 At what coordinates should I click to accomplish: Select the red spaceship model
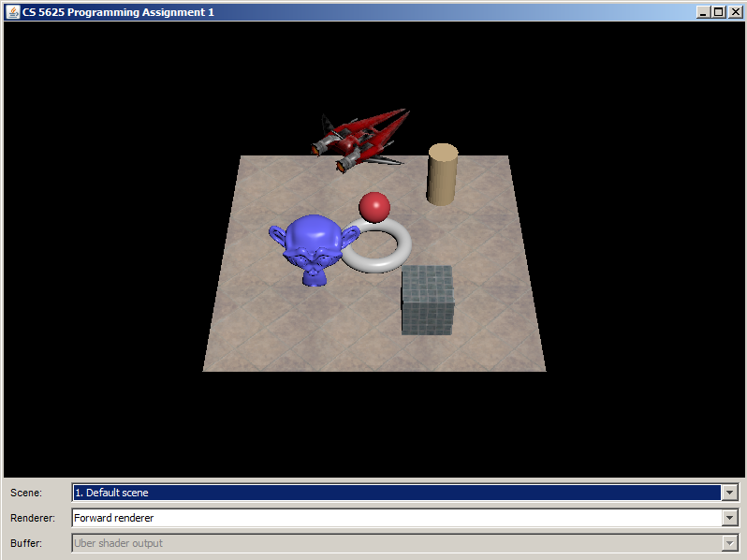(x=360, y=139)
